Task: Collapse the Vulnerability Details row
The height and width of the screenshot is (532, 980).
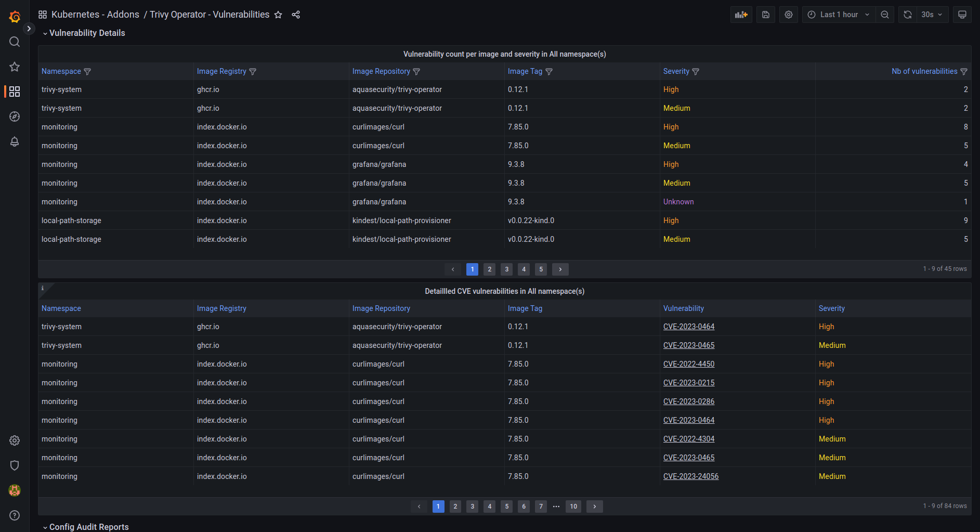Action: pos(84,33)
